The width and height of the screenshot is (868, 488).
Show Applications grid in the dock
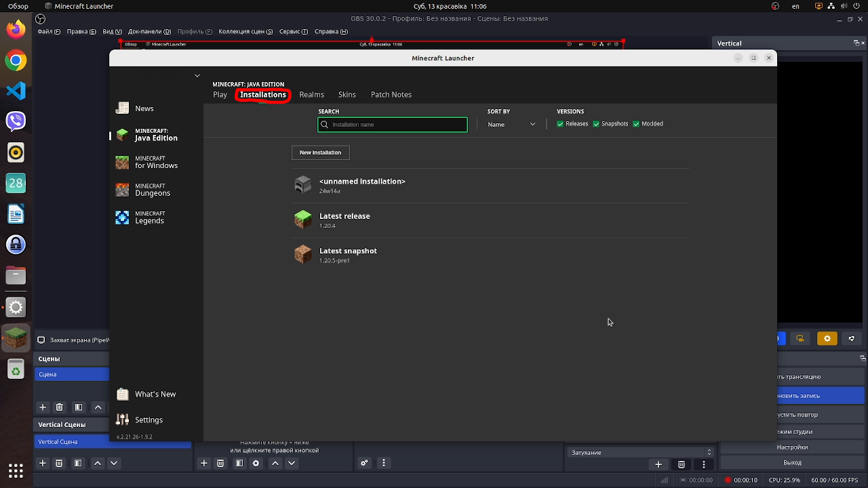(x=16, y=470)
